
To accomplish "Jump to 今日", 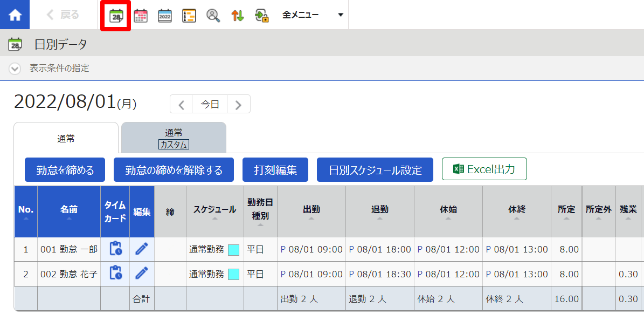I will pyautogui.click(x=210, y=104).
